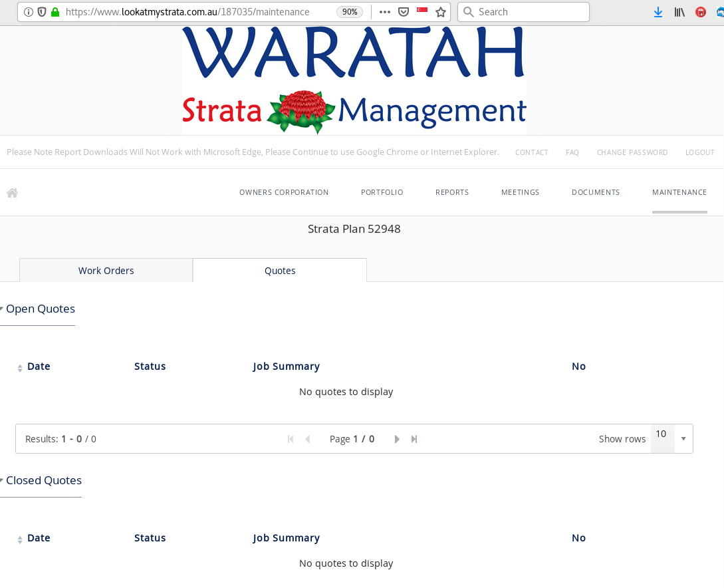The image size is (724, 588).
Task: Click the Singapore flag extension icon
Action: pos(422,10)
